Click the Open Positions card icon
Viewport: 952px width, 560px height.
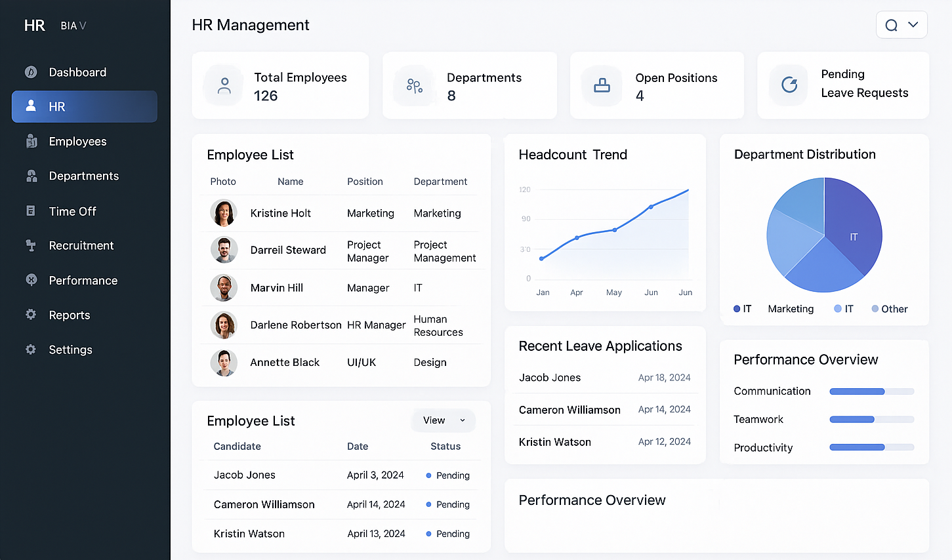pyautogui.click(x=602, y=86)
